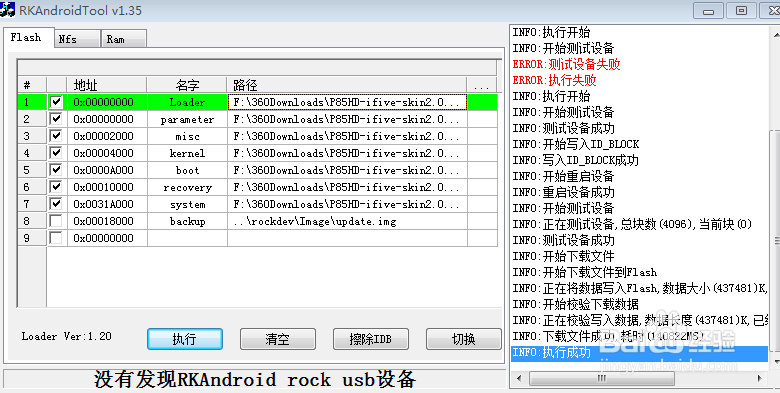780x393 pixels.
Task: Select the update.img backup path cell
Action: click(347, 221)
